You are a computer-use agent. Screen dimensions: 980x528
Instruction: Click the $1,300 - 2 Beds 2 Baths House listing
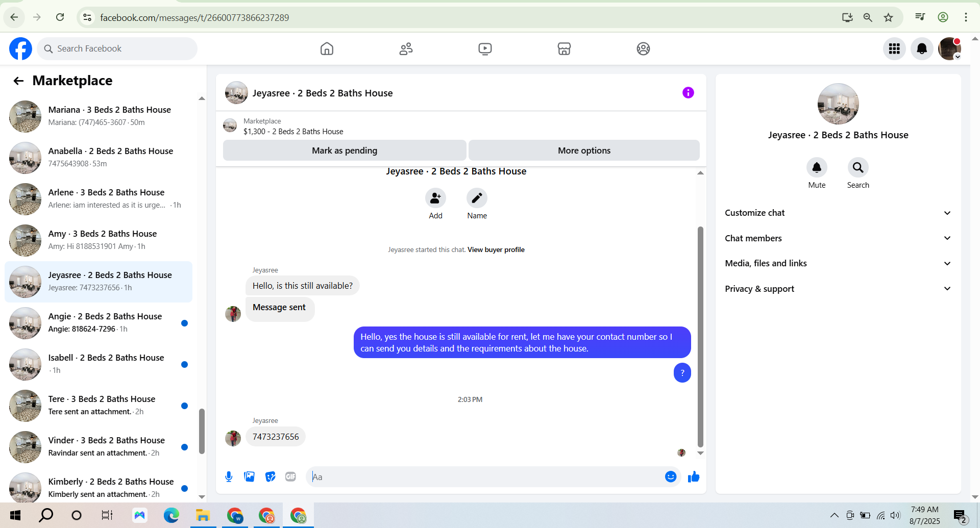click(x=293, y=132)
